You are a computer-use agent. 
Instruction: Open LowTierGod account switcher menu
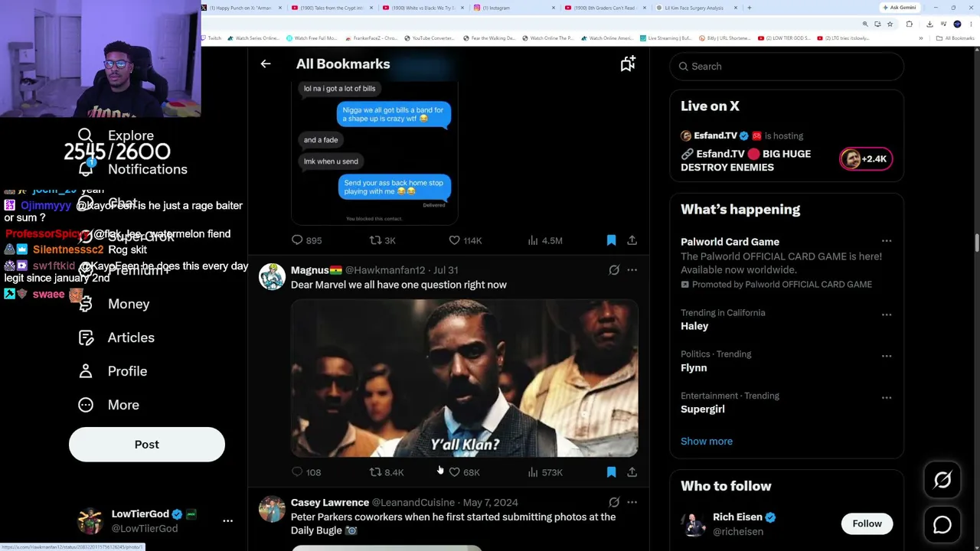[227, 521]
